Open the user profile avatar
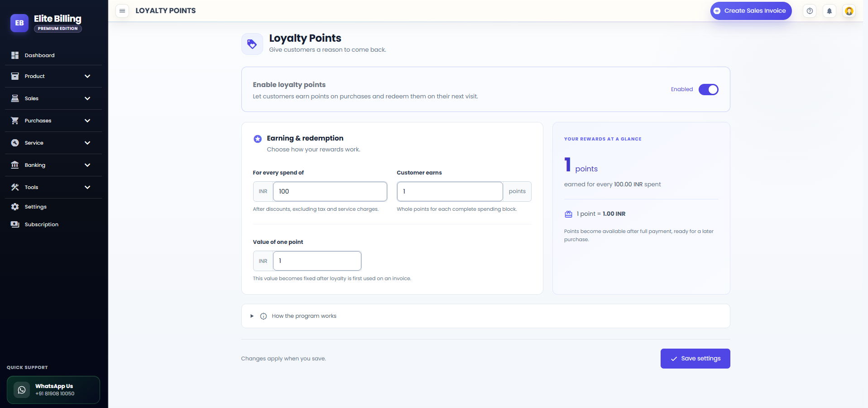This screenshot has width=868, height=408. [x=849, y=11]
